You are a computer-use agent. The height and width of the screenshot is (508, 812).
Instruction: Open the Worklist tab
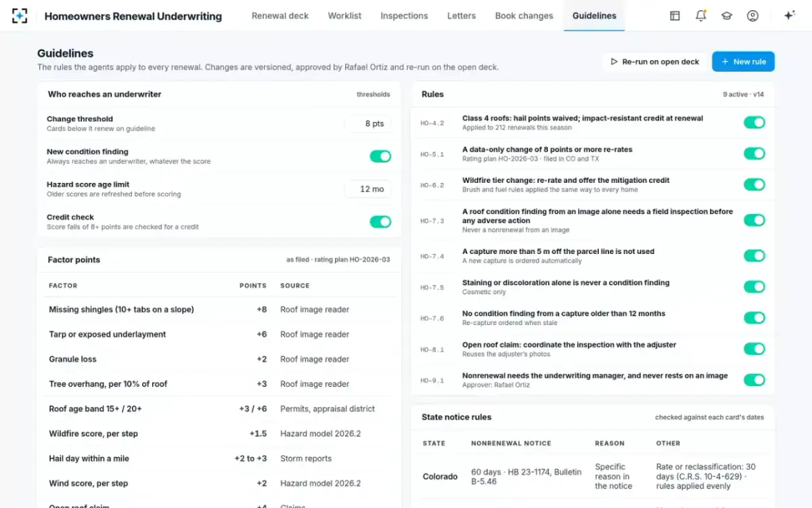(x=344, y=16)
